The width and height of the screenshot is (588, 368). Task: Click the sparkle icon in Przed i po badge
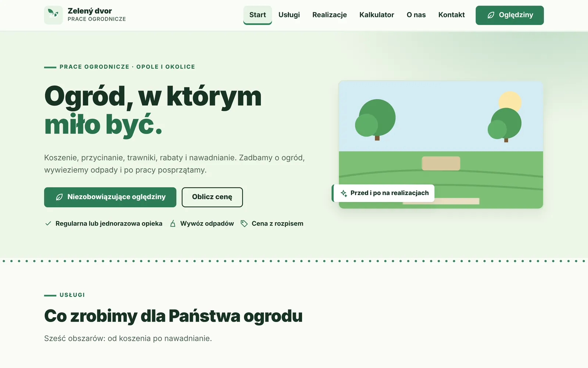[344, 193]
